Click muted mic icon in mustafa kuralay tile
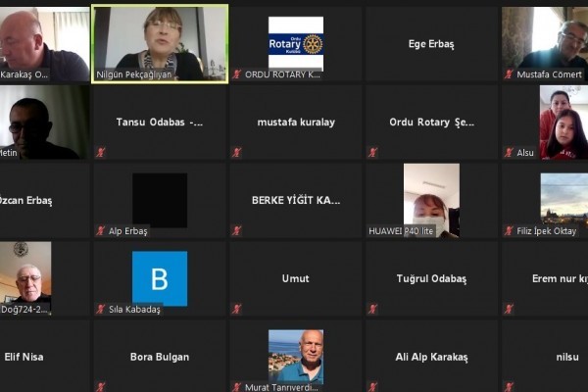This screenshot has width=588, height=392. click(236, 152)
